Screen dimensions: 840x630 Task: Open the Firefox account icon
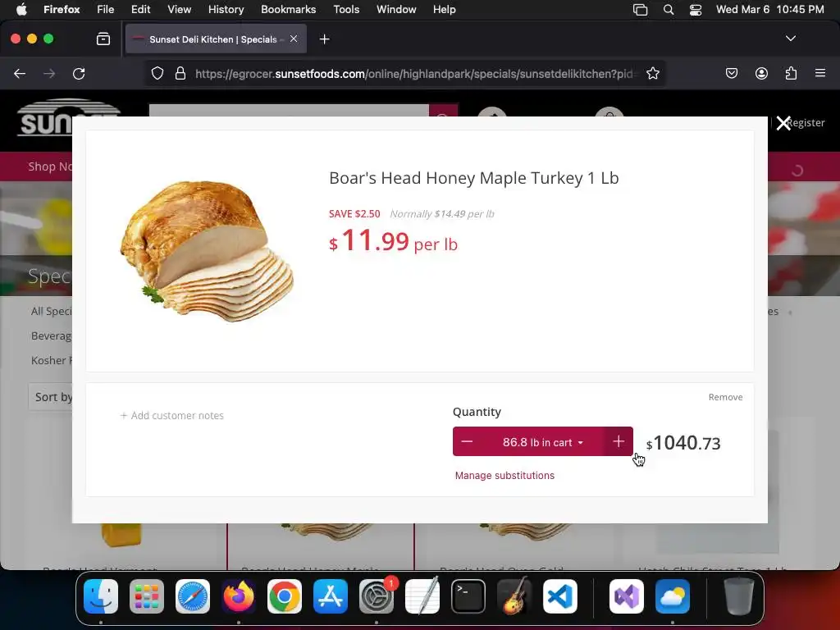[761, 73]
